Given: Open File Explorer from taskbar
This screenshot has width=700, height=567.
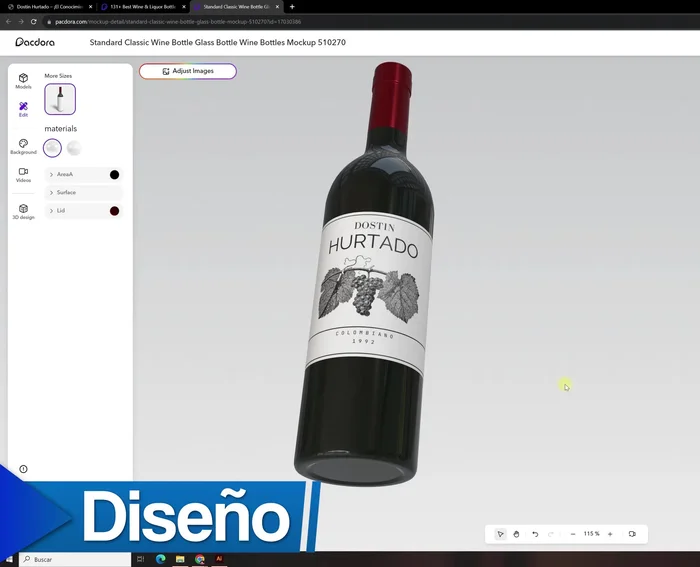Looking at the screenshot, I should [180, 559].
